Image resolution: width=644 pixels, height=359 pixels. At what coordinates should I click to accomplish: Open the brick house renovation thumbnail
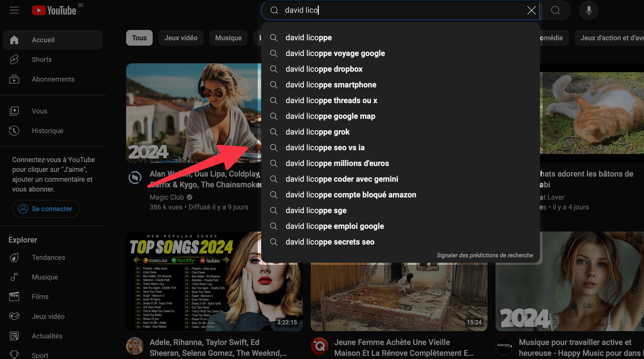click(399, 297)
